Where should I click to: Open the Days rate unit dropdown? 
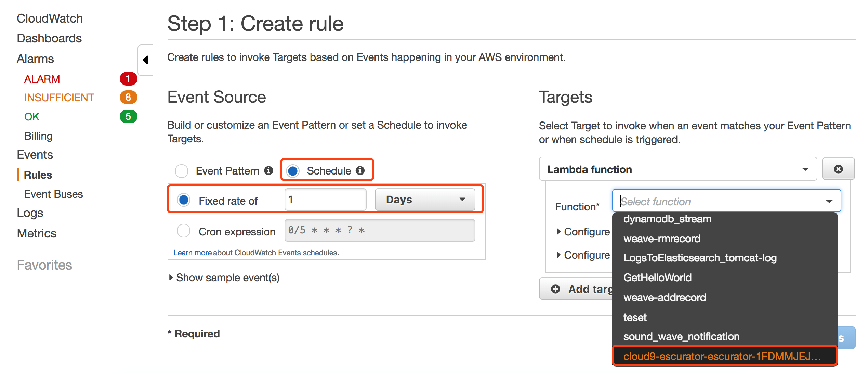425,200
